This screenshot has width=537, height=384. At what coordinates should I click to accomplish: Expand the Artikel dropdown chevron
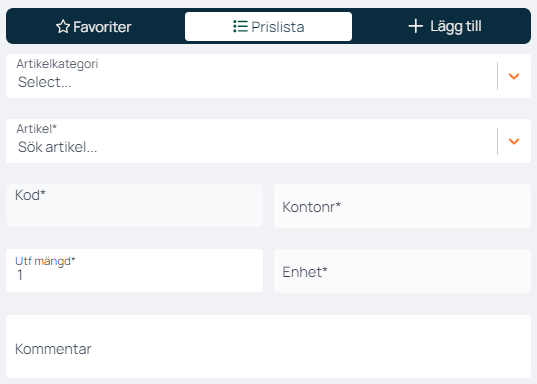(x=514, y=141)
